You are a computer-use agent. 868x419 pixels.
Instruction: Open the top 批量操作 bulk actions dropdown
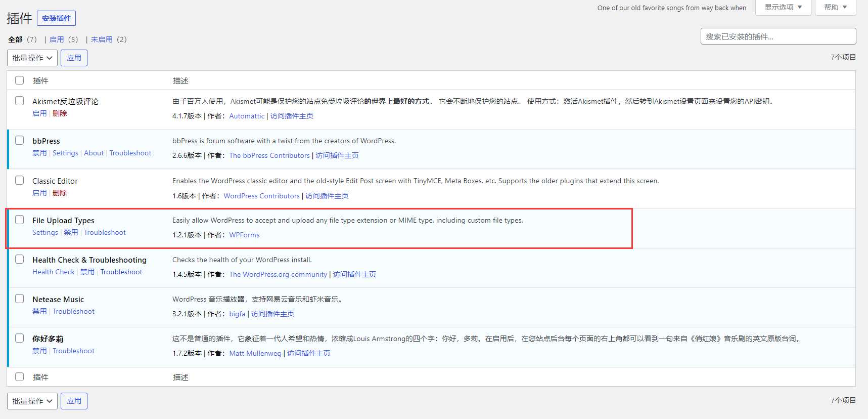[32, 58]
